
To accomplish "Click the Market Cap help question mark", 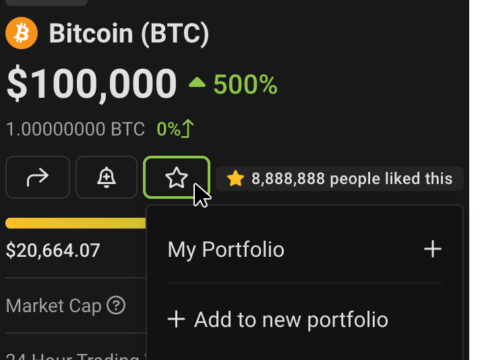I will pos(116,305).
